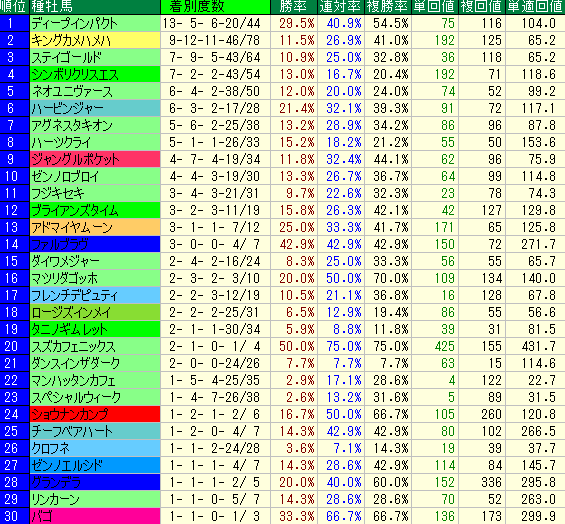Click the 複勝率 column header

pos(388,7)
